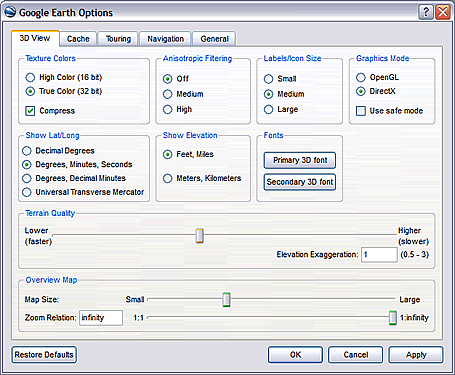
Task: Click the help question mark button
Action: click(x=426, y=12)
